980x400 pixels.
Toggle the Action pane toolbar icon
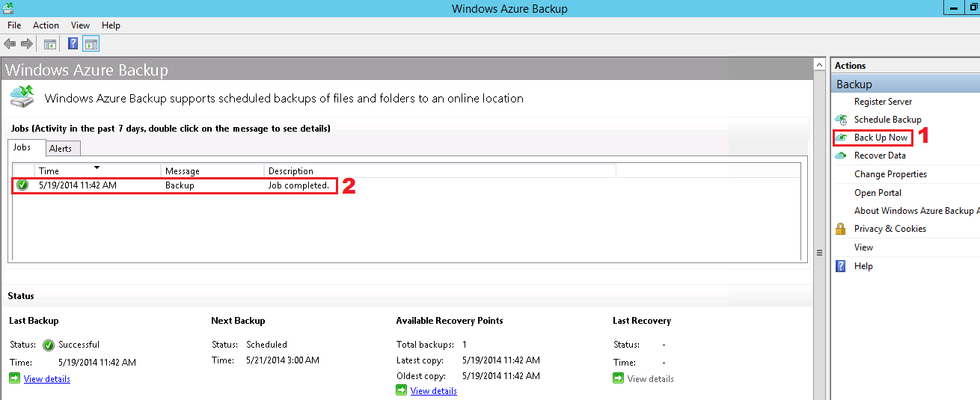91,44
